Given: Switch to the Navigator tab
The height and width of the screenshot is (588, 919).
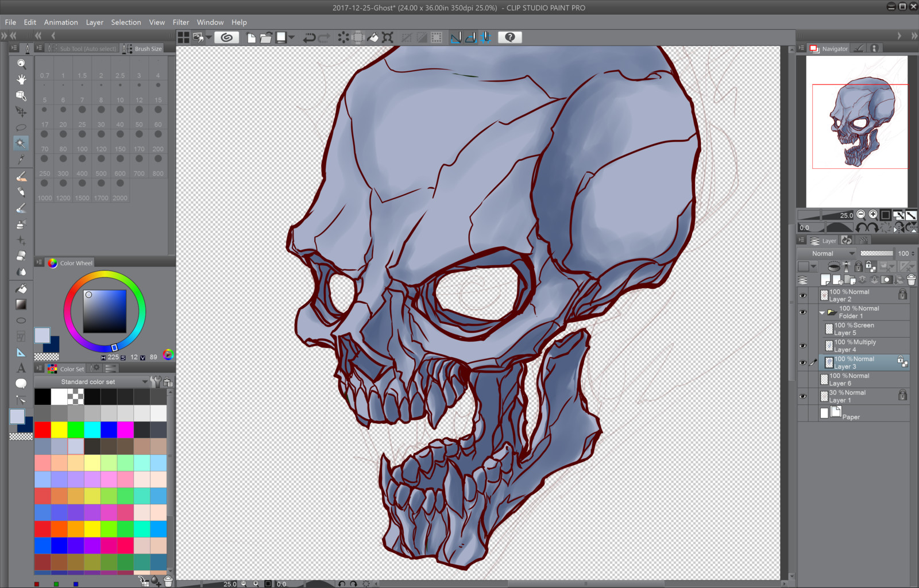Looking at the screenshot, I should [x=829, y=49].
